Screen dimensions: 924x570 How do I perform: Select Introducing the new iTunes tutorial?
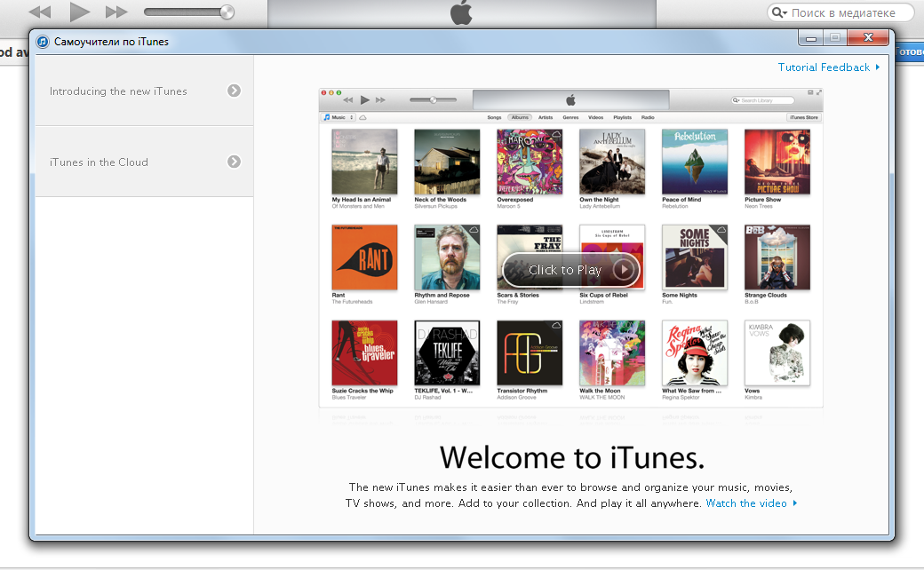[x=118, y=91]
